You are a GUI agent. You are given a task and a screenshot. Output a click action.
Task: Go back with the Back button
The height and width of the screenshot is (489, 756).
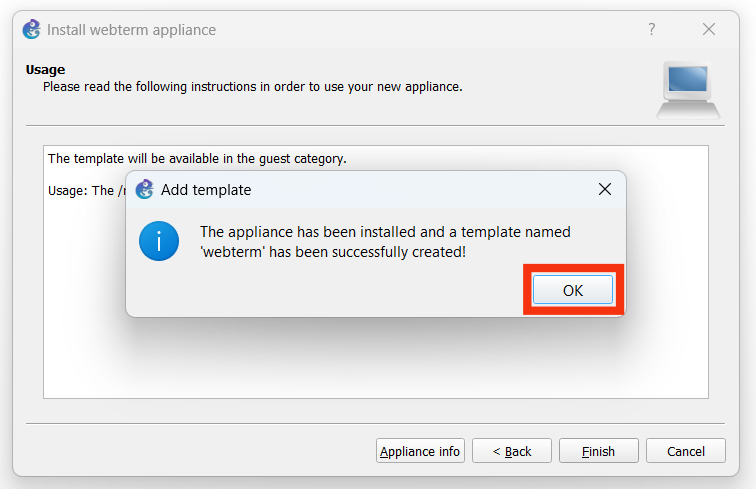click(511, 451)
